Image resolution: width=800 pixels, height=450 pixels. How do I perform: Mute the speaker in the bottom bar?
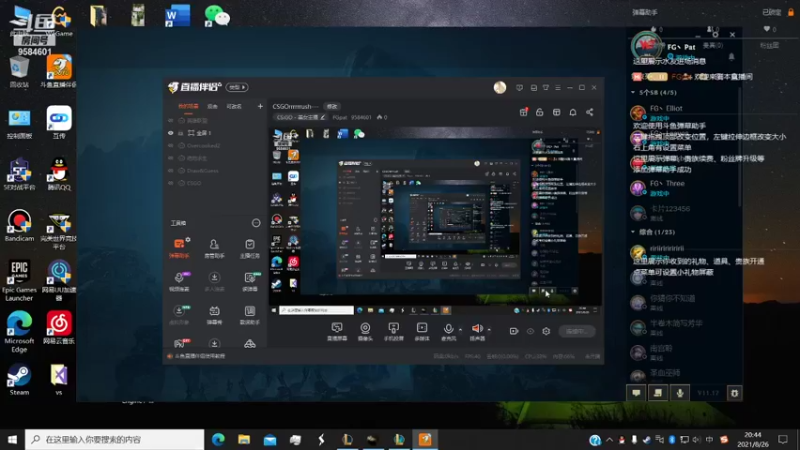477,331
